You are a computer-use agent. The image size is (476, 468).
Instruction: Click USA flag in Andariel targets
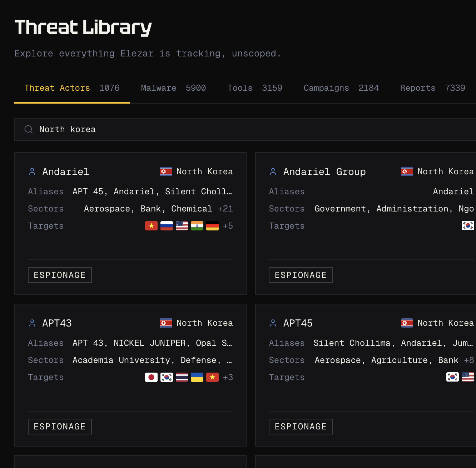click(182, 226)
